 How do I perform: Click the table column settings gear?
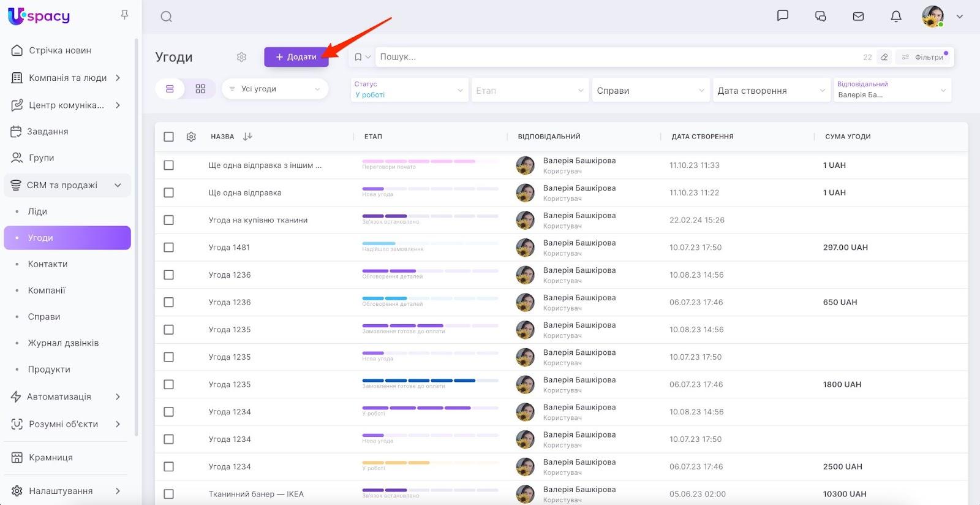(191, 137)
